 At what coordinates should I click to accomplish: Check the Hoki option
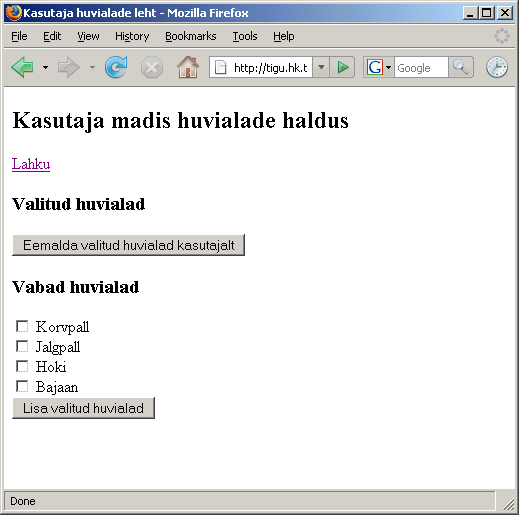22,366
